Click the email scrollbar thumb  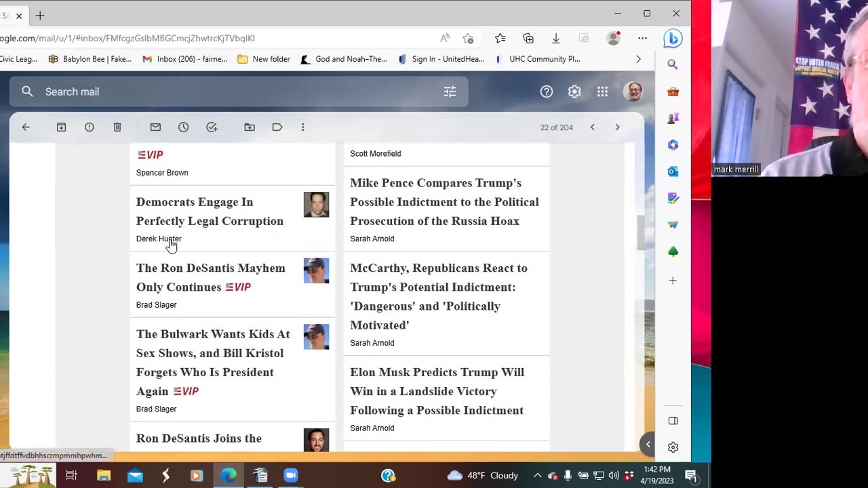pos(639,232)
